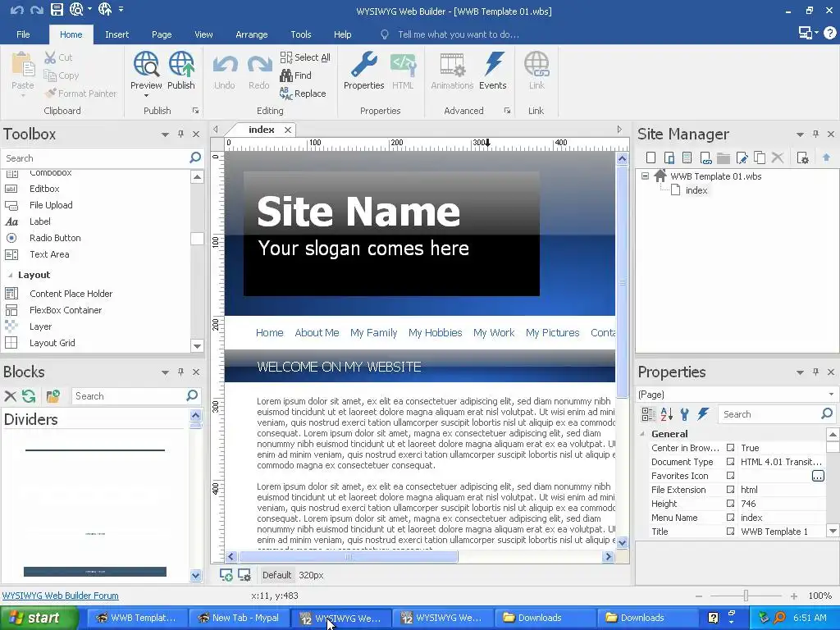This screenshot has height=630, width=840.
Task: Toggle the marker box beside Height
Action: point(730,504)
